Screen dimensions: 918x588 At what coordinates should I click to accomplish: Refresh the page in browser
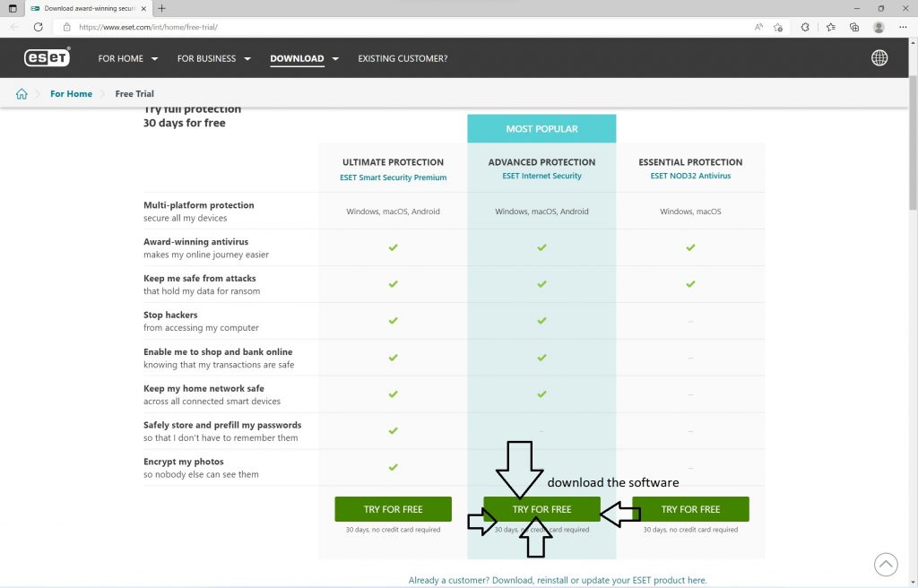(38, 27)
